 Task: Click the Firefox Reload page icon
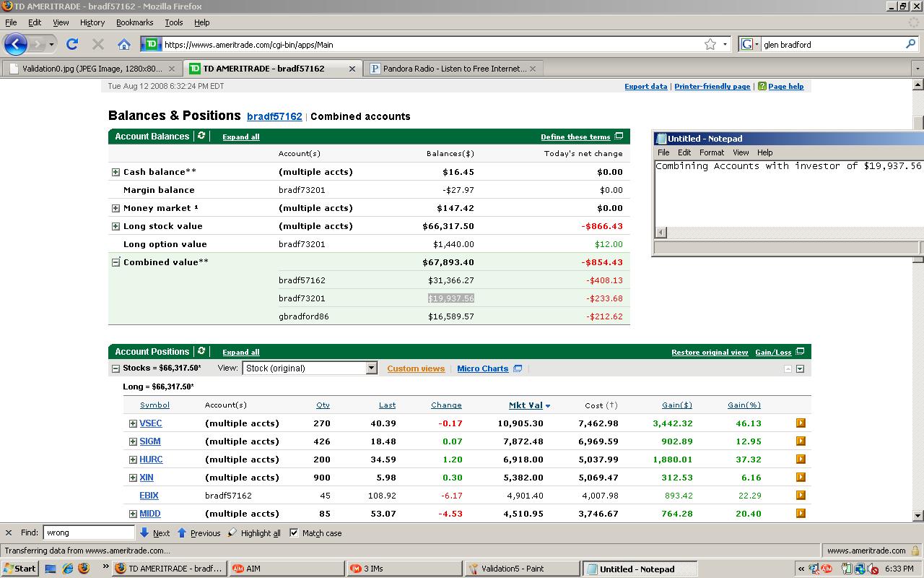point(72,44)
